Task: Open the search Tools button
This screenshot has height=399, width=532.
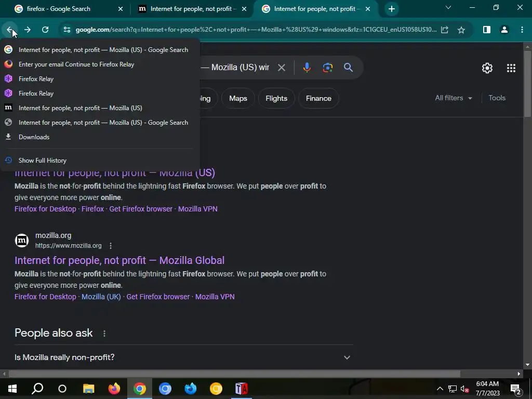Action: point(497,98)
